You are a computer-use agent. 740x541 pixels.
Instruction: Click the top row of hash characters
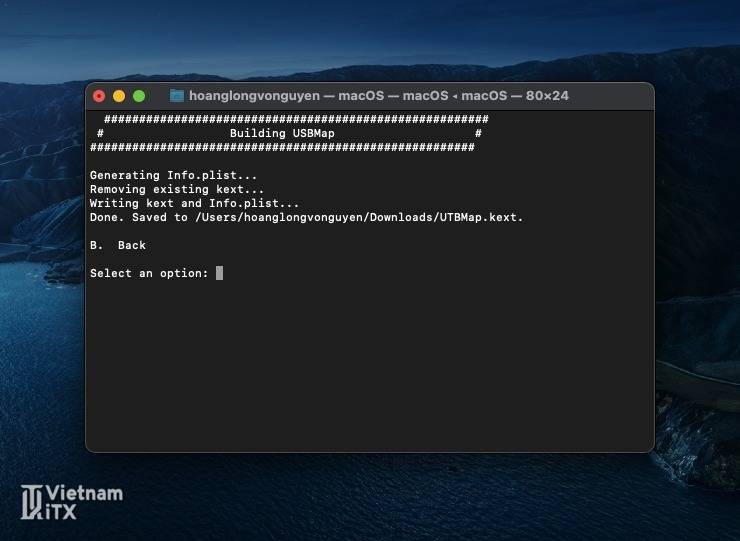295,119
